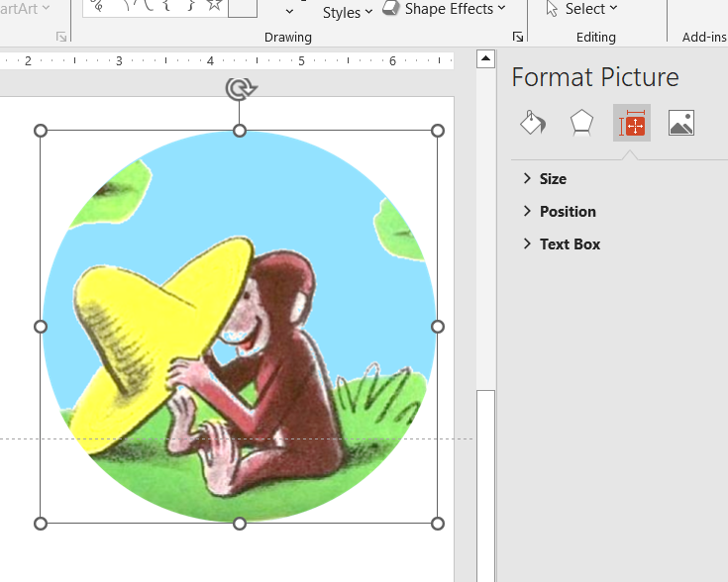The image size is (728, 582).
Task: Click the bottom-right picture resize handle
Action: click(438, 524)
